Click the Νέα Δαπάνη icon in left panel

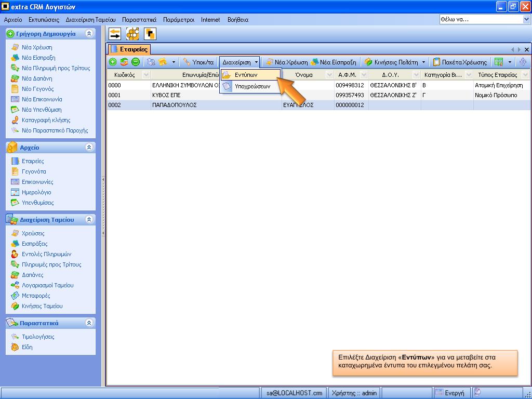[x=15, y=78]
